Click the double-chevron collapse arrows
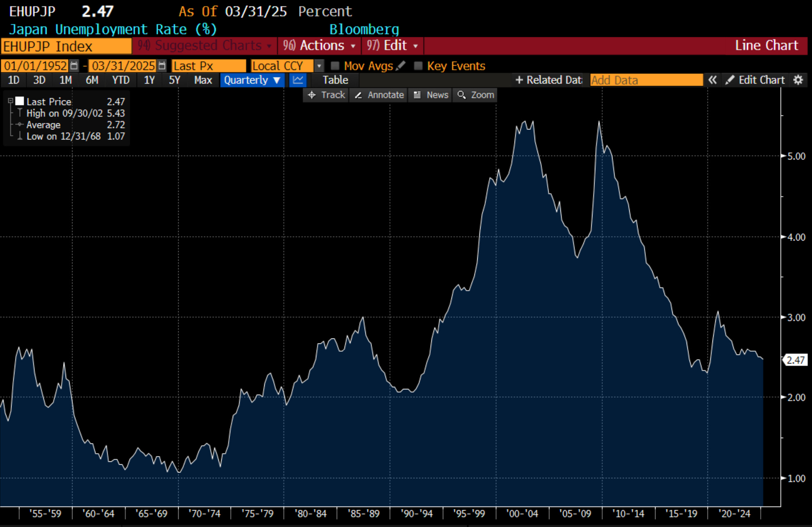The height and width of the screenshot is (527, 812). click(x=712, y=80)
